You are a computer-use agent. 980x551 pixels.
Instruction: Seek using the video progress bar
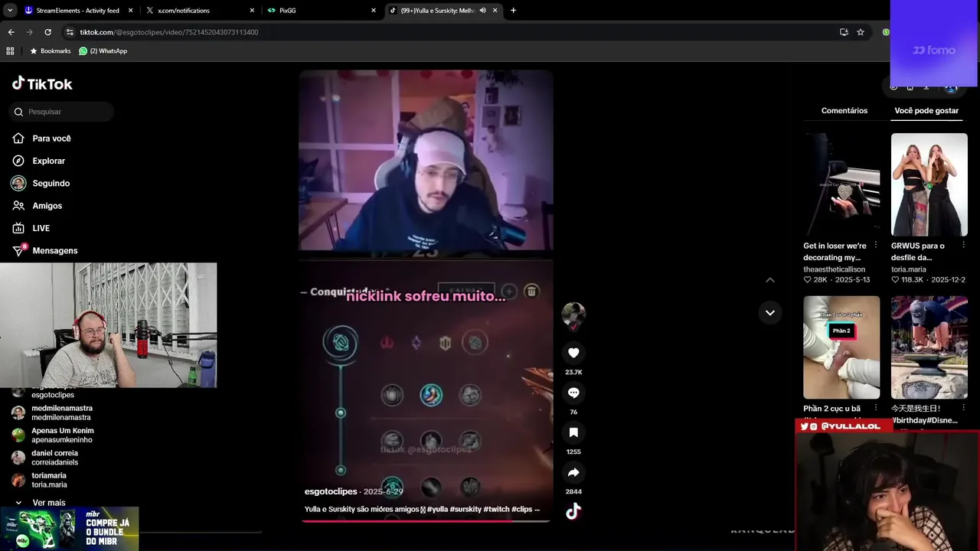point(426,521)
